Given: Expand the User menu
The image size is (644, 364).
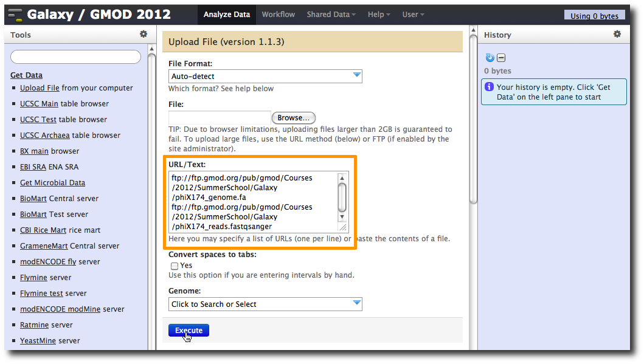Looking at the screenshot, I should coord(413,15).
